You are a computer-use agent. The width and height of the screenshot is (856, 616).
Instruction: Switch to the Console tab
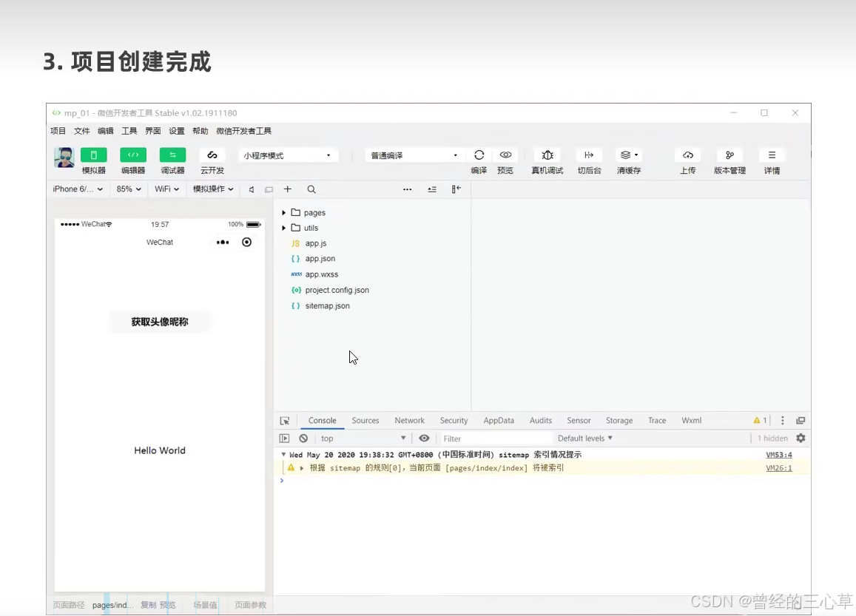click(322, 421)
